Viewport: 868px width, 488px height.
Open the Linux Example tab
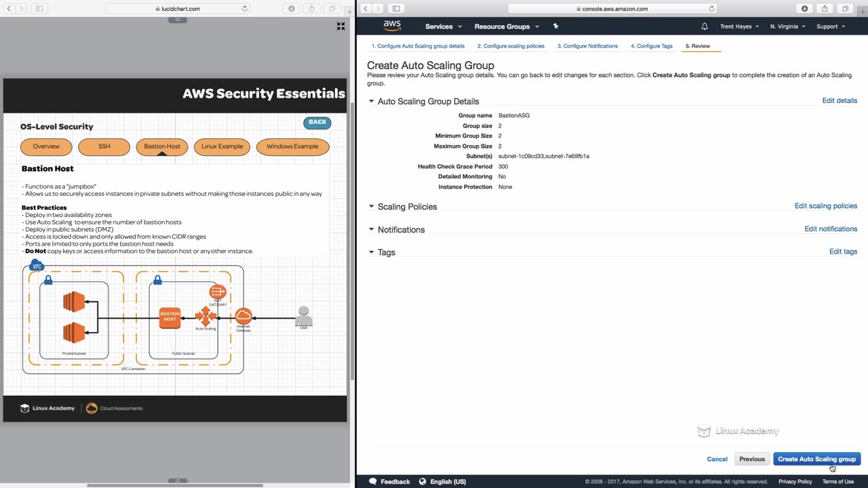tap(222, 146)
